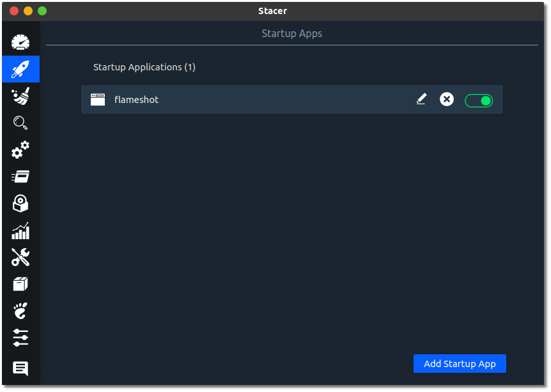
Task: Select the Processes sidebar icon
Action: [20, 176]
